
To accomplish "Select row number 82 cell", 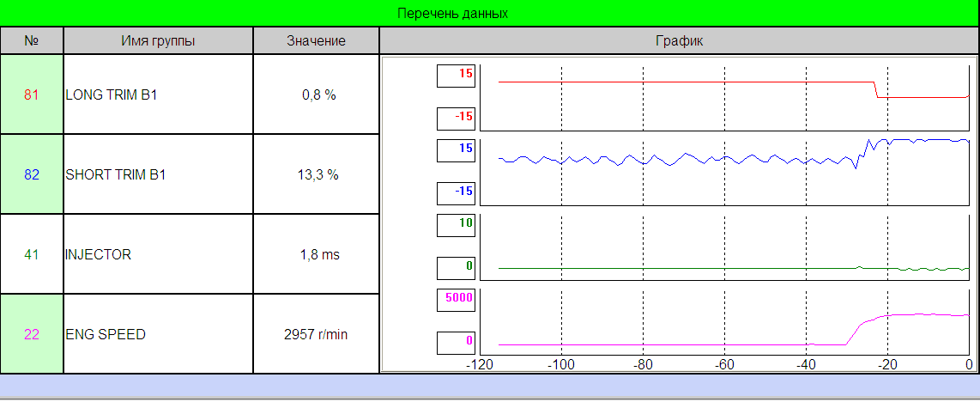I will (x=32, y=174).
